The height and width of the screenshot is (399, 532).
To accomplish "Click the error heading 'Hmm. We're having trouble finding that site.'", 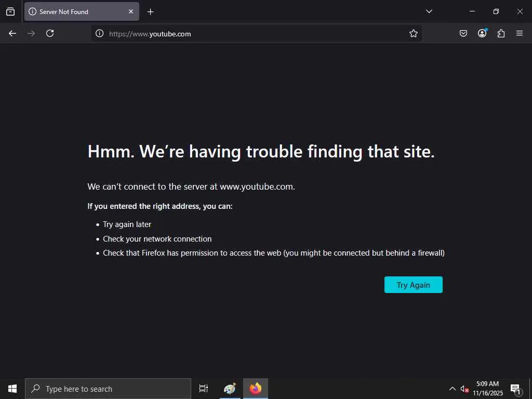I will pos(261,151).
